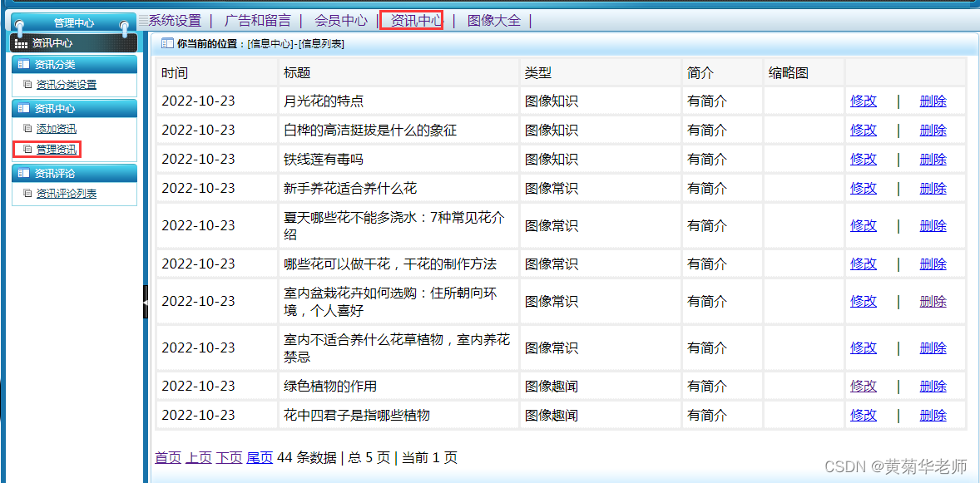Click 修改 for 花中四君子是指哪些植物
Image resolution: width=980 pixels, height=483 pixels.
(x=864, y=415)
